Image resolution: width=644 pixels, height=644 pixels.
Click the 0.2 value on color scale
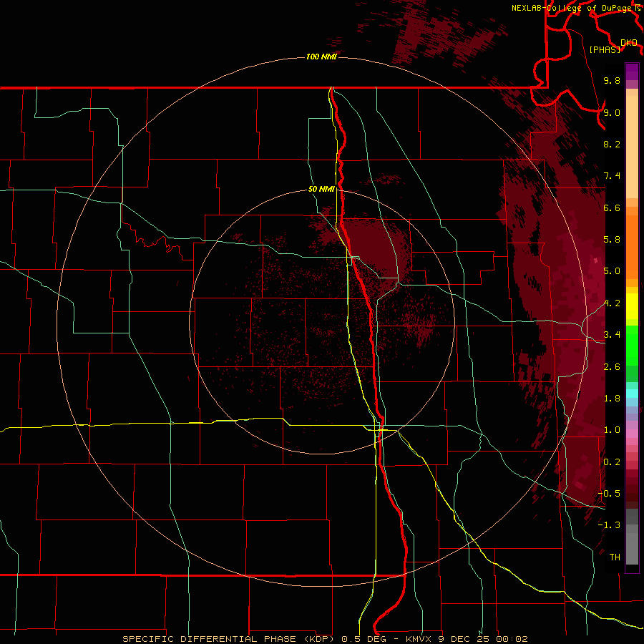click(x=612, y=462)
